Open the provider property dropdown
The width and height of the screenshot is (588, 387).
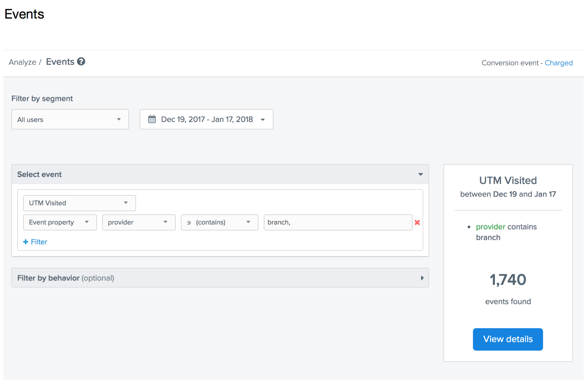[139, 222]
